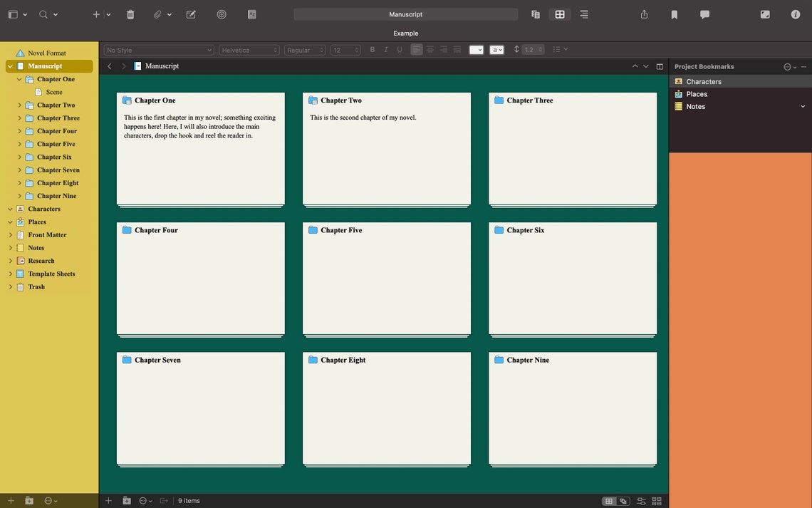Change the font size 12 stepper
The width and height of the screenshot is (812, 508).
356,50
